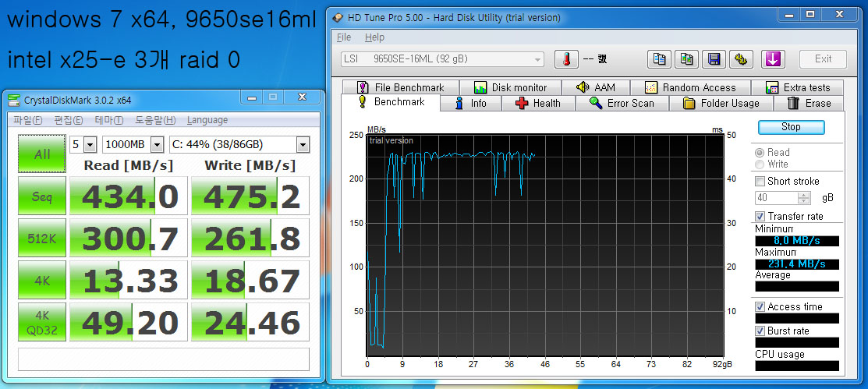Viewport: 868px width, 389px height.
Task: Open the HD Tune Help menu
Action: click(x=375, y=37)
